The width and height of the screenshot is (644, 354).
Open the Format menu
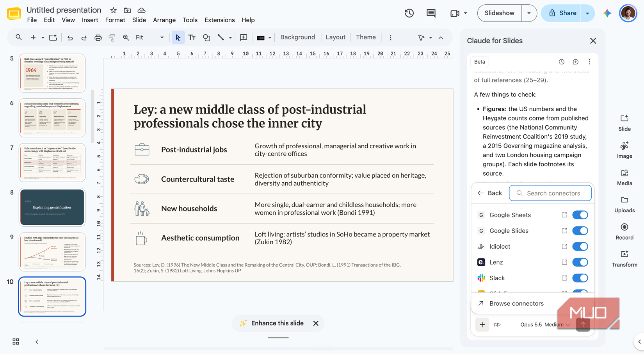115,20
